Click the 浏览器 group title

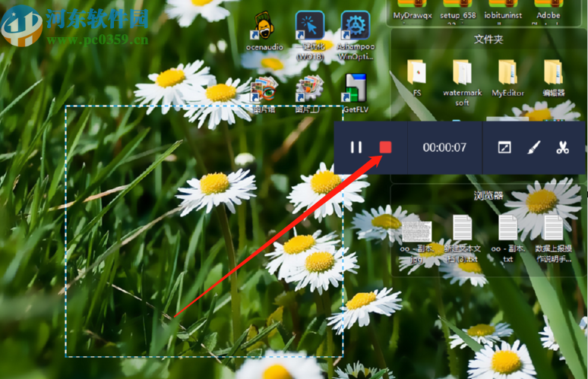tap(488, 195)
